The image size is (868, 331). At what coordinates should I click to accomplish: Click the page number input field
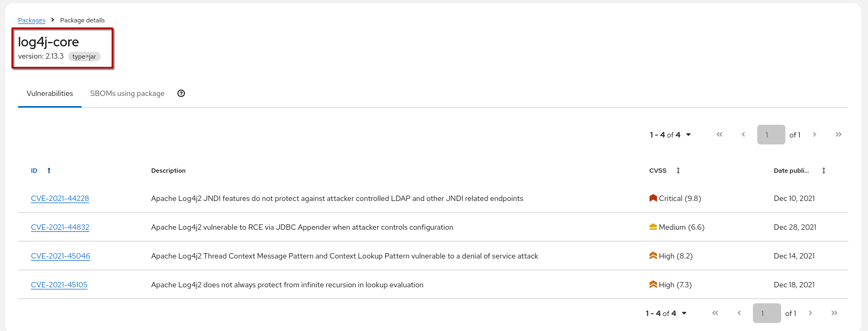click(770, 134)
